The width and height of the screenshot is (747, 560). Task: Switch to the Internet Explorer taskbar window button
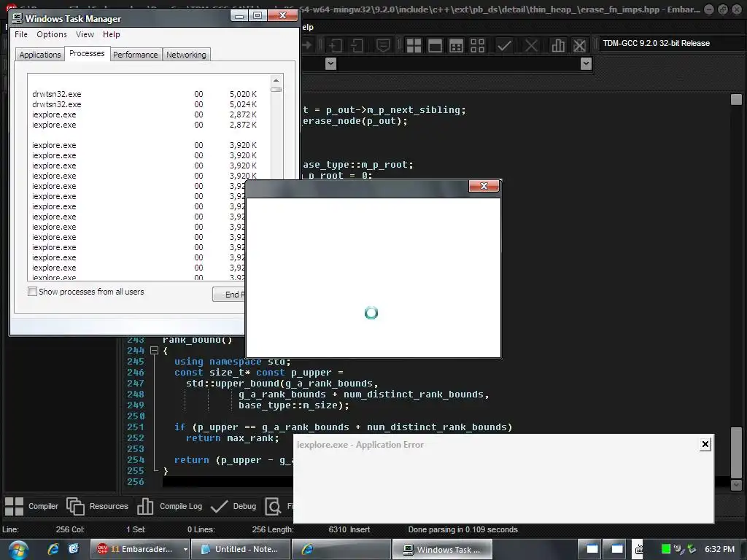tap(341, 550)
